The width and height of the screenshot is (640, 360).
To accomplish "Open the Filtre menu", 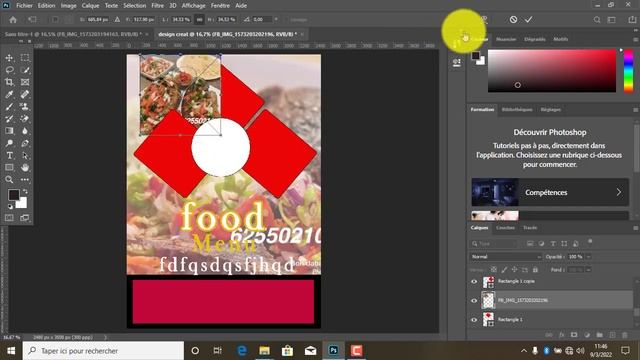I will click(157, 6).
